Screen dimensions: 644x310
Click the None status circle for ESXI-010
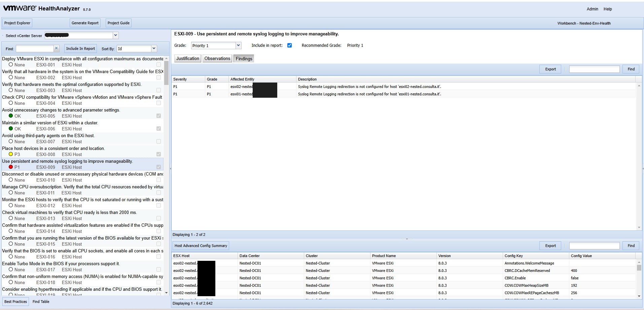click(11, 180)
